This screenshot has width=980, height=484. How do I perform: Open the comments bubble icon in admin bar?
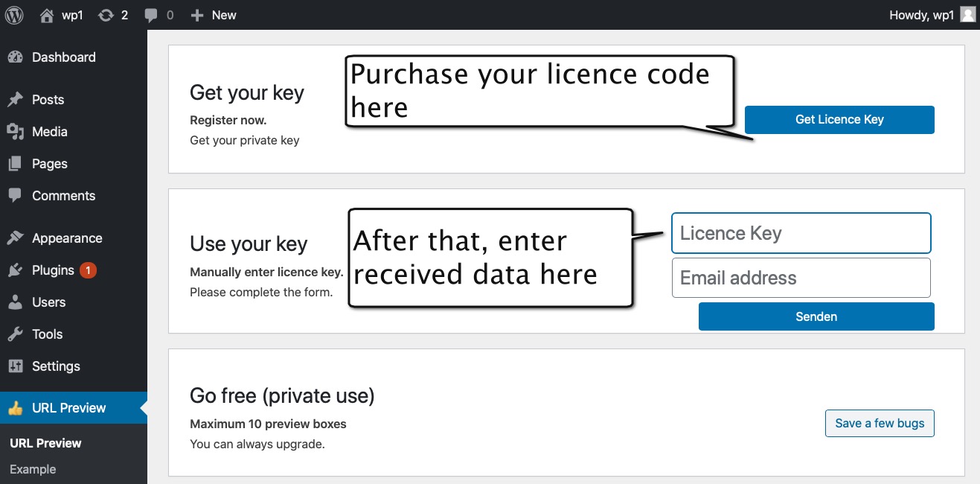click(x=151, y=15)
